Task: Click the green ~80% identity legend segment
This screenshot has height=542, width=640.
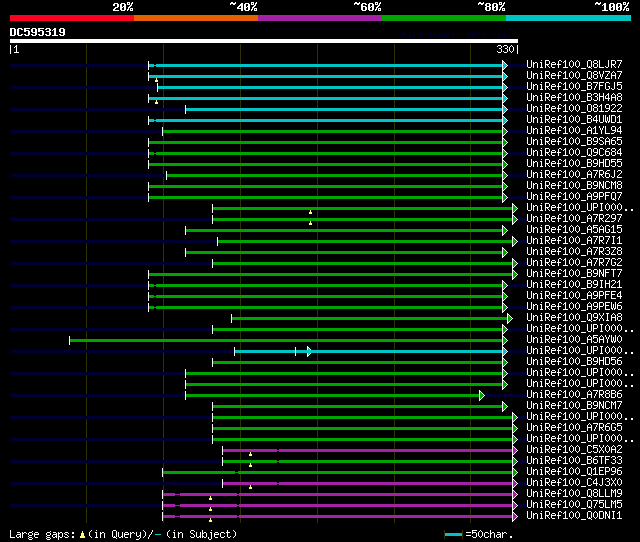Action: click(x=444, y=18)
